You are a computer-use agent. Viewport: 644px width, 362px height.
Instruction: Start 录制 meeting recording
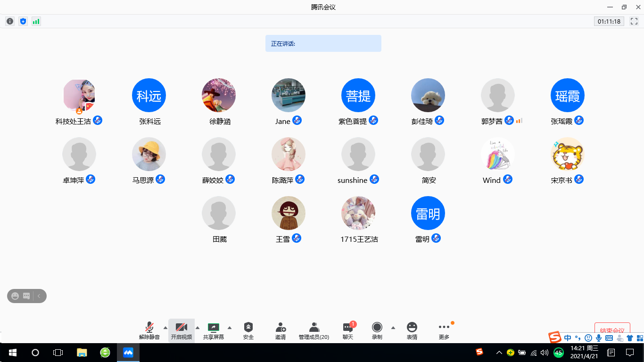pos(377,330)
